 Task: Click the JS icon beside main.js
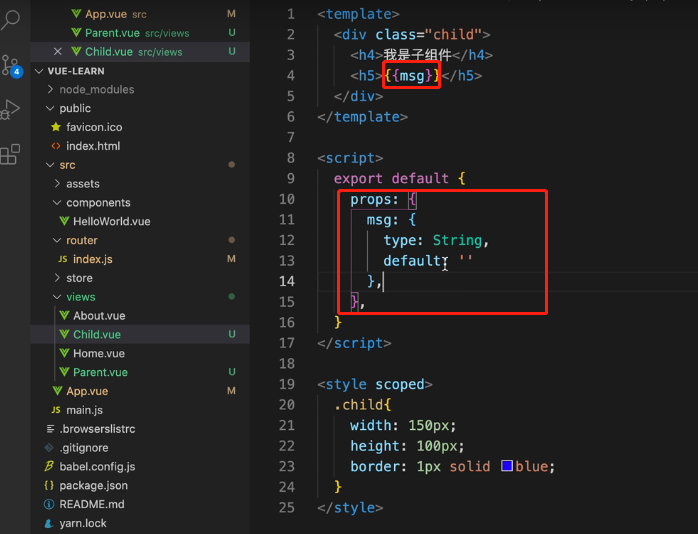pyautogui.click(x=56, y=410)
